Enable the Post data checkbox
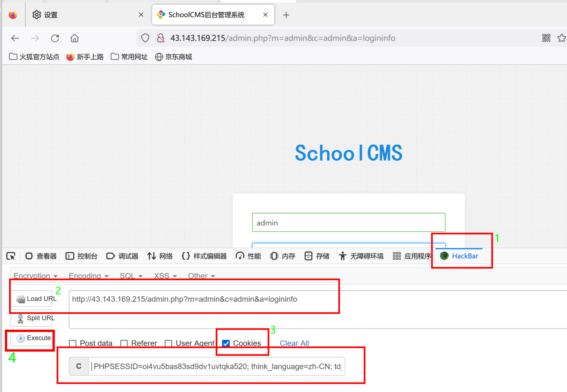The height and width of the screenshot is (392, 567). tap(73, 343)
